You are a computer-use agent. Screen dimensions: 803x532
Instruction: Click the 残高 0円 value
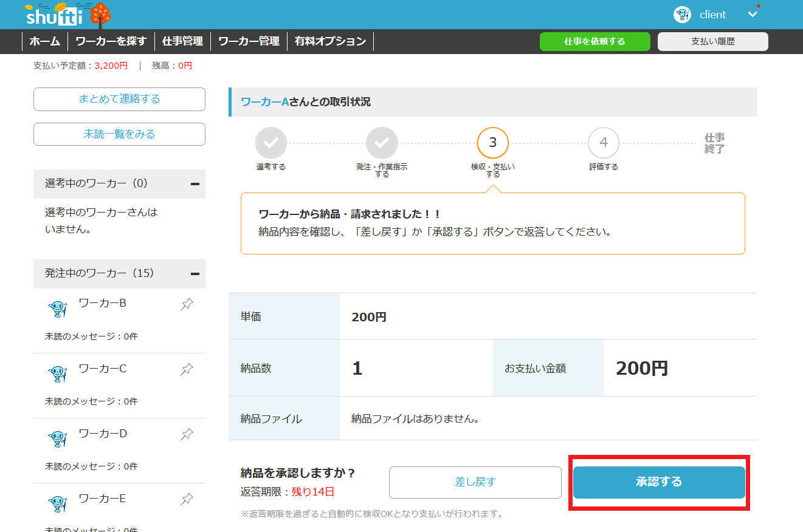click(x=185, y=66)
